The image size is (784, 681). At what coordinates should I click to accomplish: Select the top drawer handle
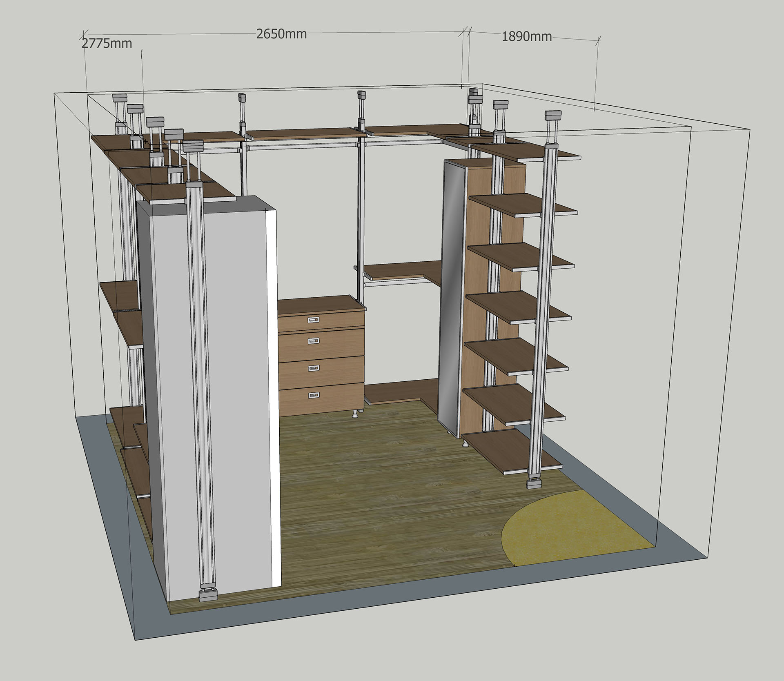(x=314, y=320)
